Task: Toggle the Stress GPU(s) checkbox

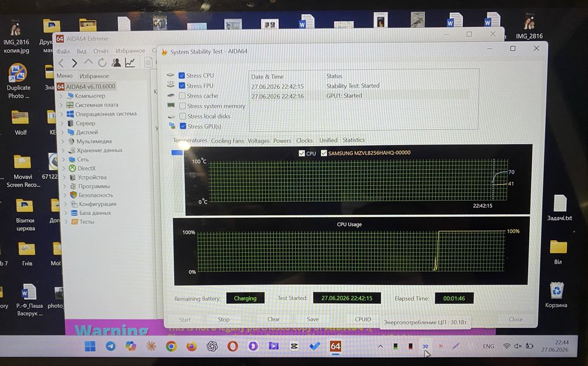Action: (183, 126)
